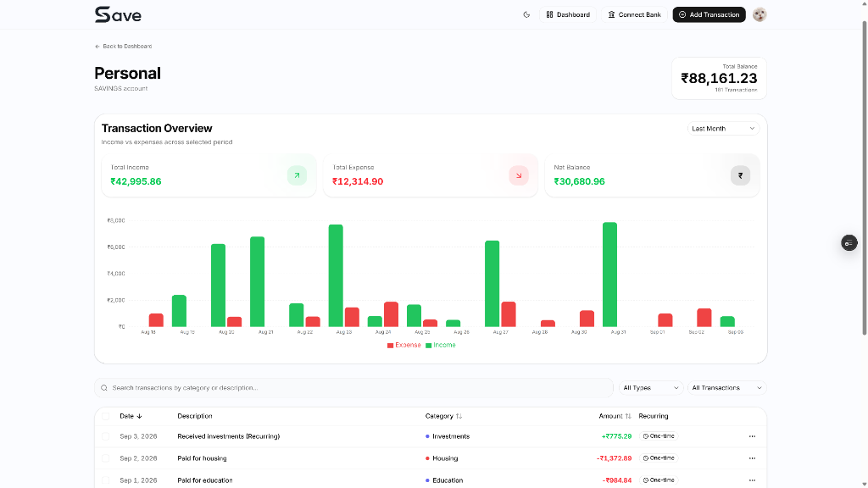The width and height of the screenshot is (868, 488).
Task: Click the Description column header
Action: pos(195,416)
